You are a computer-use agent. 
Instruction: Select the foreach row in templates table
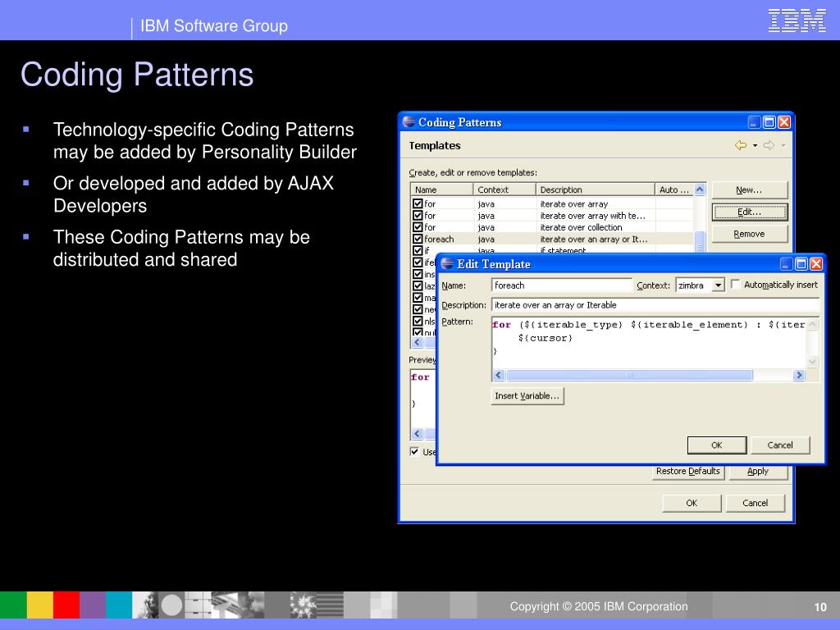pyautogui.click(x=552, y=239)
